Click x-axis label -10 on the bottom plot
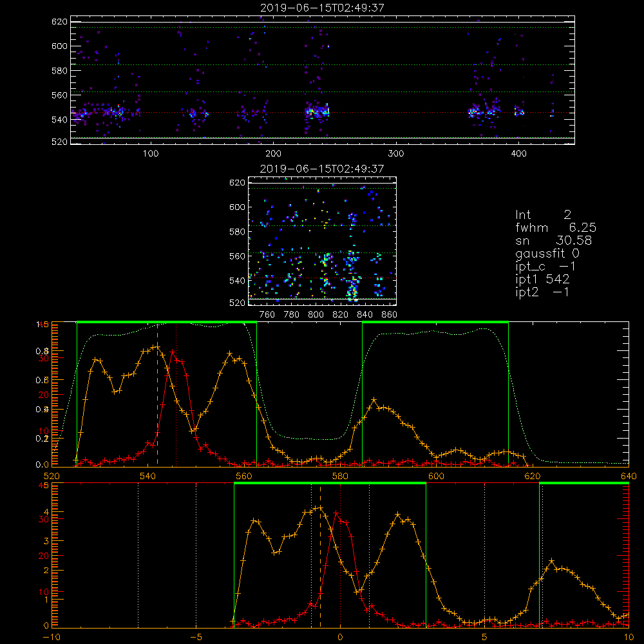 click(52, 637)
